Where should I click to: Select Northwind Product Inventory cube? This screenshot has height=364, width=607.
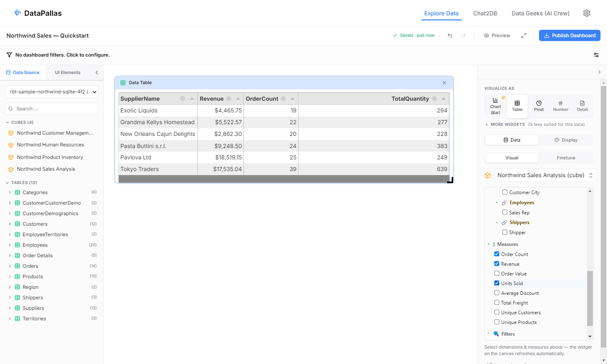click(50, 157)
